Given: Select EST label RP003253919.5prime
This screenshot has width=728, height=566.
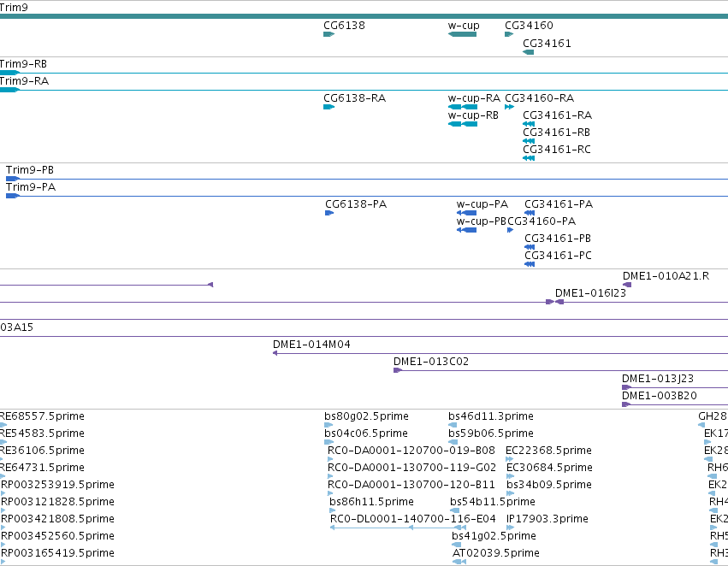Looking at the screenshot, I should click(x=57, y=486).
